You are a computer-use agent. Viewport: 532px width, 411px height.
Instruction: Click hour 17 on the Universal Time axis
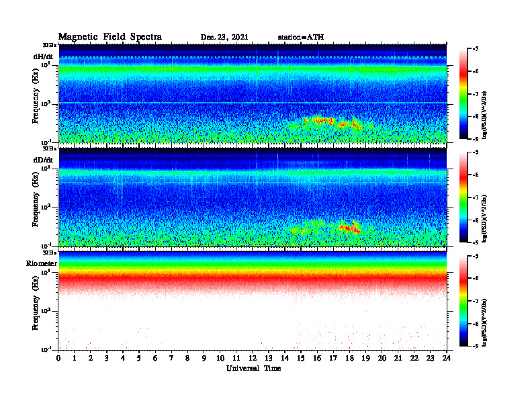(x=333, y=358)
